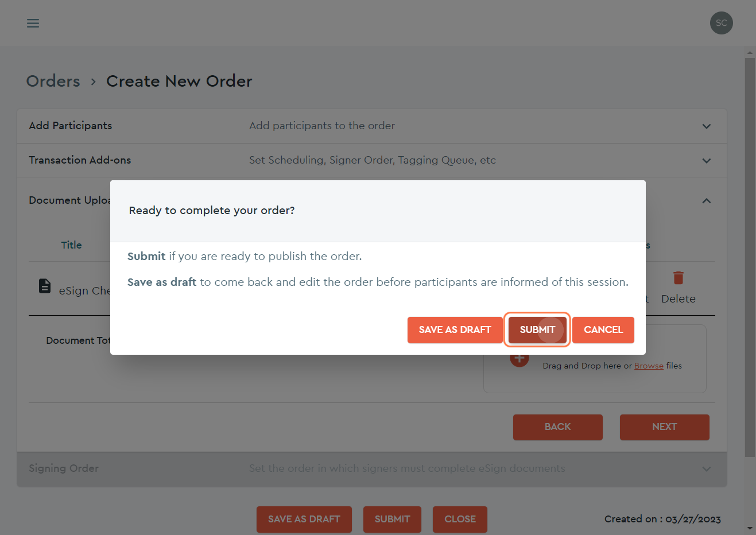Click the 'Ready to complete your order?' heading
The width and height of the screenshot is (756, 535).
[x=212, y=211]
